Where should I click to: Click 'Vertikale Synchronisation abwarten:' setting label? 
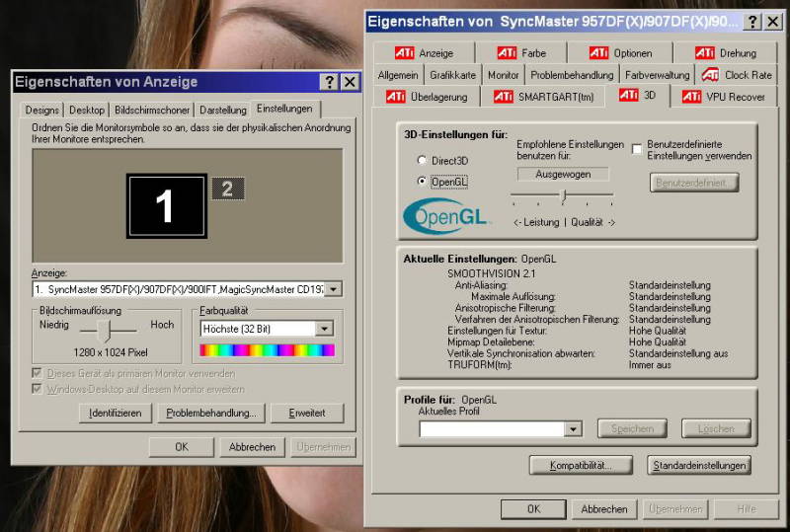pyautogui.click(x=521, y=353)
